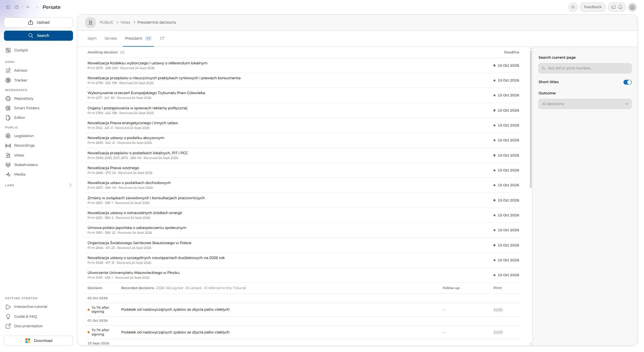Open Nowelizacja Prawa wodnego row
This screenshot has height=352, width=644.
click(x=303, y=170)
